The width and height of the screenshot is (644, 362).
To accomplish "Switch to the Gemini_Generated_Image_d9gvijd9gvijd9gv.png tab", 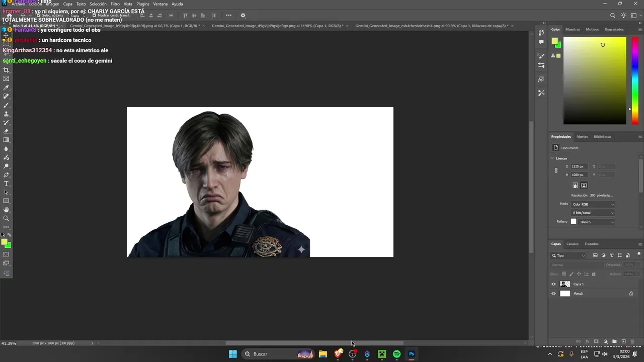I will tap(277, 26).
